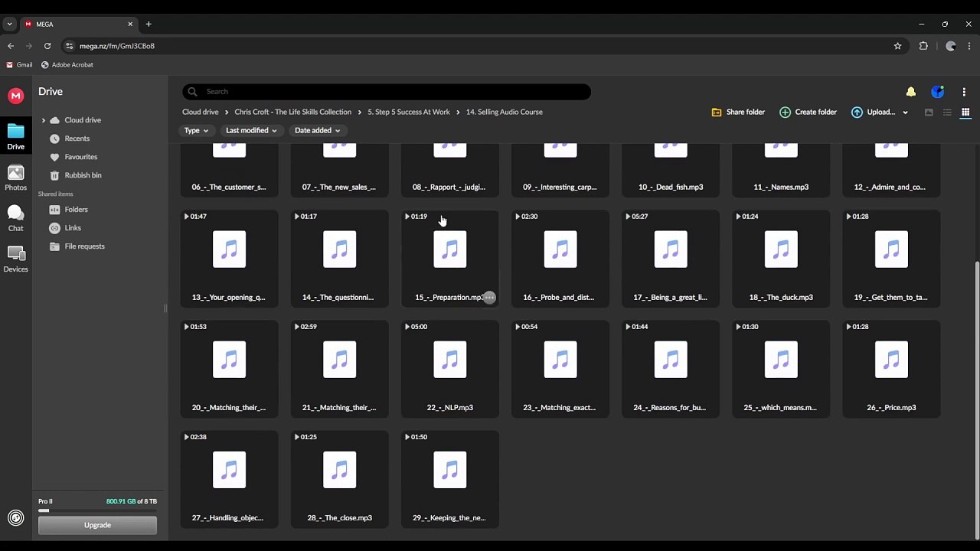
Task: Open the Last modified filter dropdown
Action: [251, 131]
